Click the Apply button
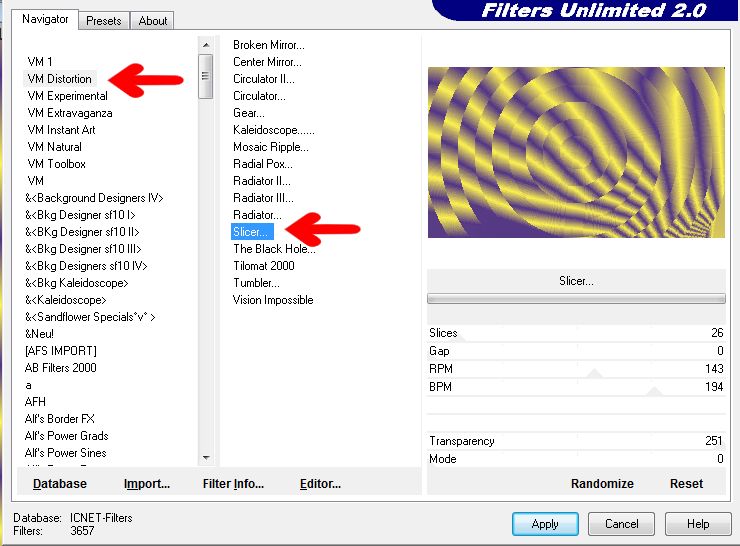The image size is (740, 546). (x=545, y=524)
